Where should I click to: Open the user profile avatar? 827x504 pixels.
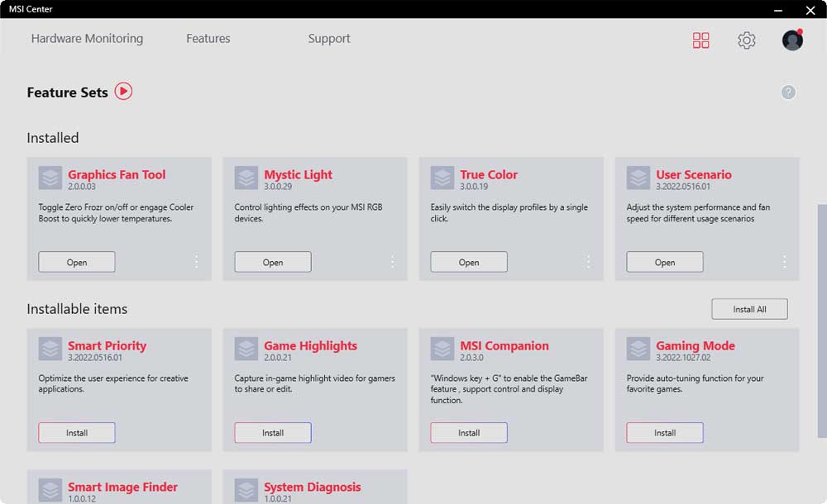pos(792,40)
